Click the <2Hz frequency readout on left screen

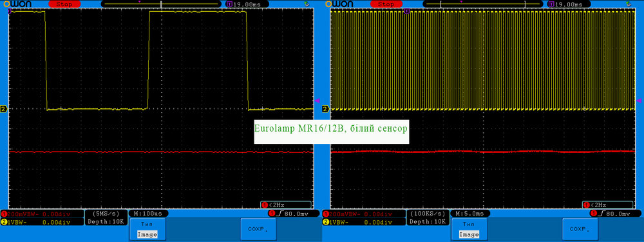click(286, 205)
